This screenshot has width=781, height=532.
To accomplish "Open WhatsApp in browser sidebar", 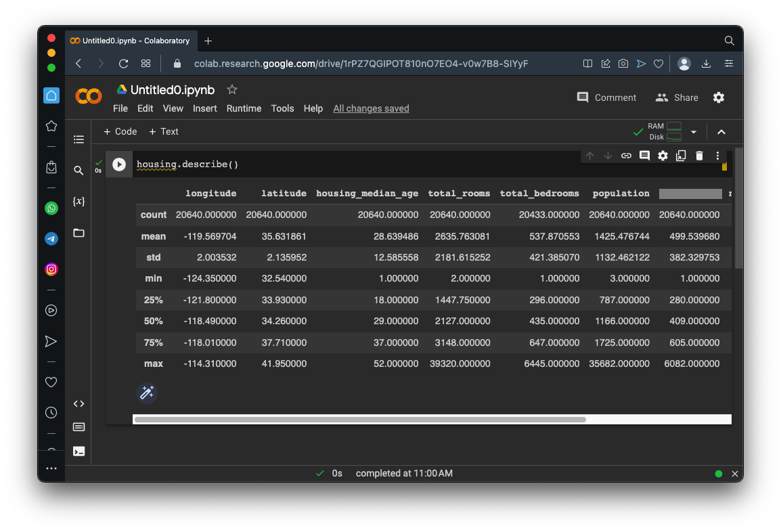I will tap(51, 208).
